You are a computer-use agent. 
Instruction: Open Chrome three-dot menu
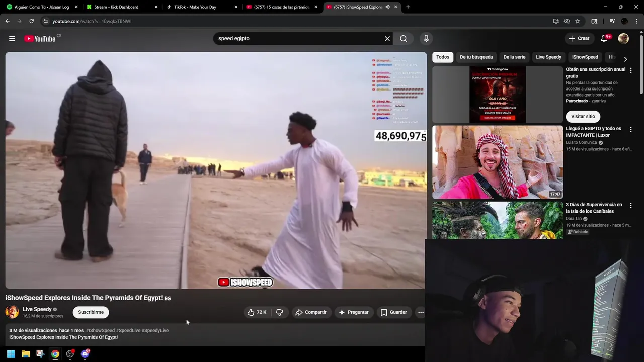coord(636,21)
